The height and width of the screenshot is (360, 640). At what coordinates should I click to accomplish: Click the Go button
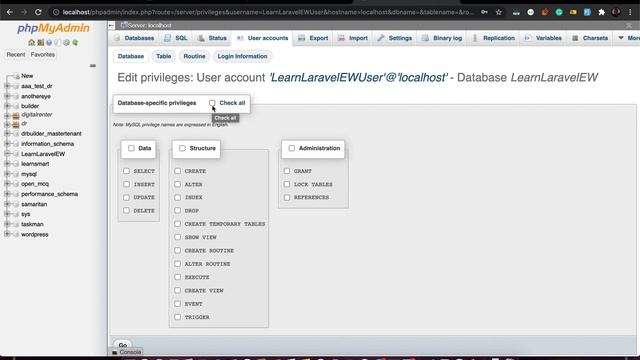tap(123, 345)
